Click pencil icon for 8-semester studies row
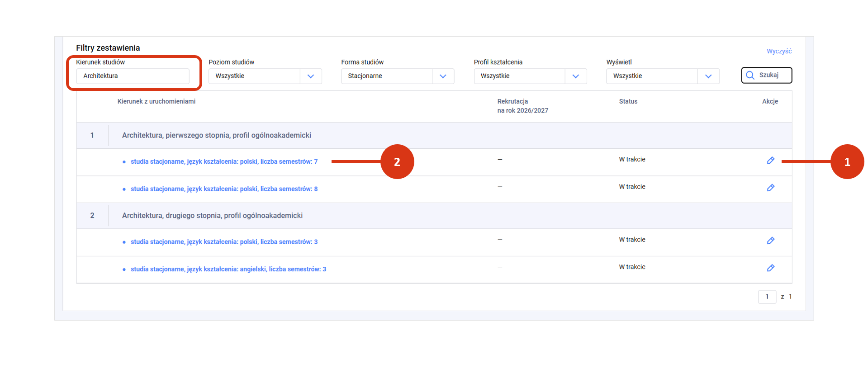Viewport: 868px width, 369px height. pyautogui.click(x=770, y=188)
